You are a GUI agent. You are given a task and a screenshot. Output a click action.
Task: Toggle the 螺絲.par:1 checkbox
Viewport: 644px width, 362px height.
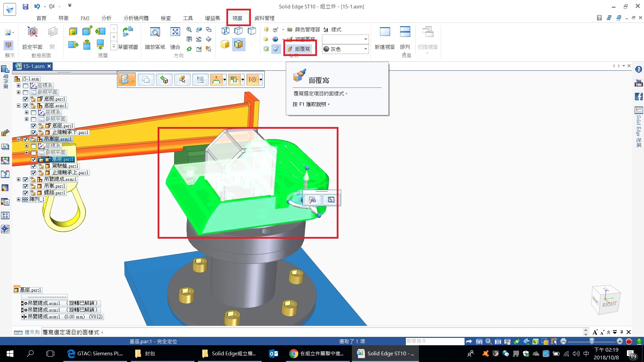pos(25,193)
